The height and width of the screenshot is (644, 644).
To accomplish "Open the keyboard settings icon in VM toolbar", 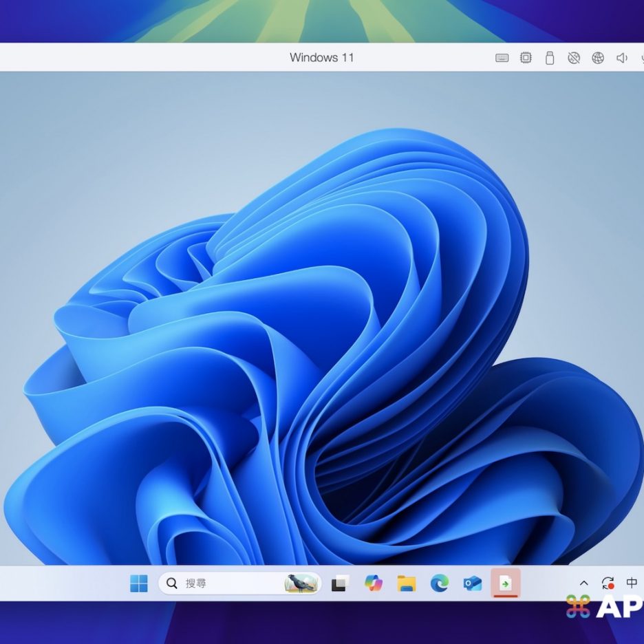I will [x=502, y=58].
